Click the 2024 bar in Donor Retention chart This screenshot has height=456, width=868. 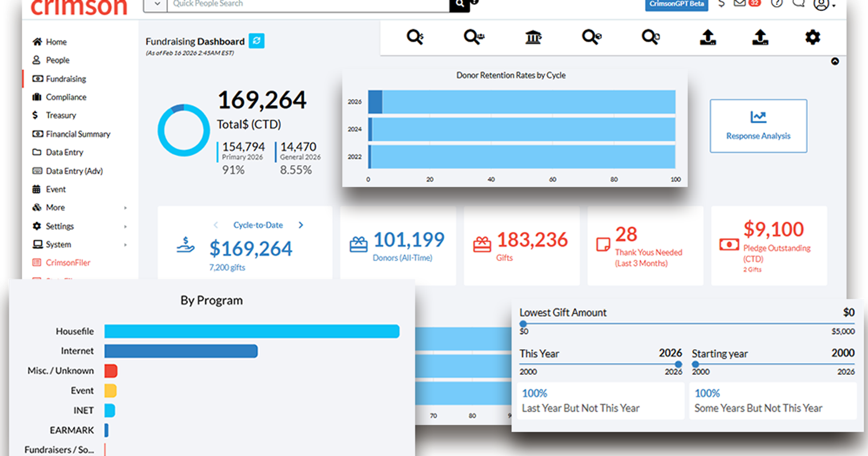[522, 129]
